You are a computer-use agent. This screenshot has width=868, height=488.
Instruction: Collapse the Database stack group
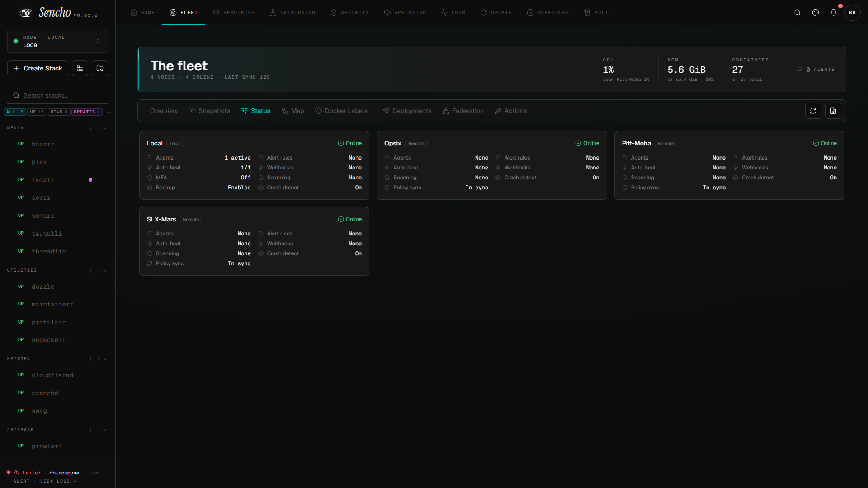pos(105,430)
